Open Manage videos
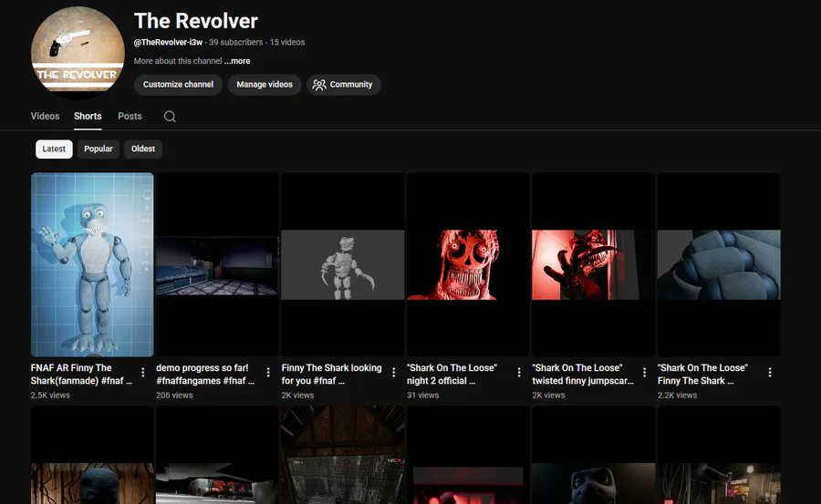This screenshot has height=504, width=821. click(265, 85)
